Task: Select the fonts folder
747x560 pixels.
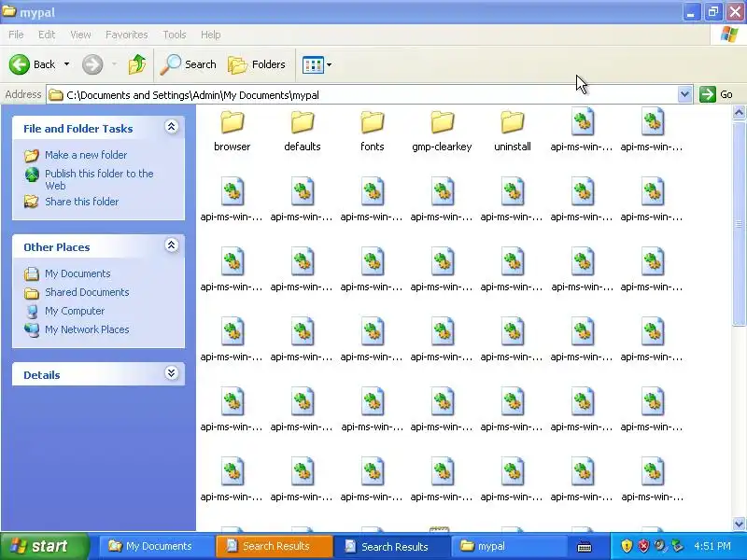Action: (x=372, y=131)
